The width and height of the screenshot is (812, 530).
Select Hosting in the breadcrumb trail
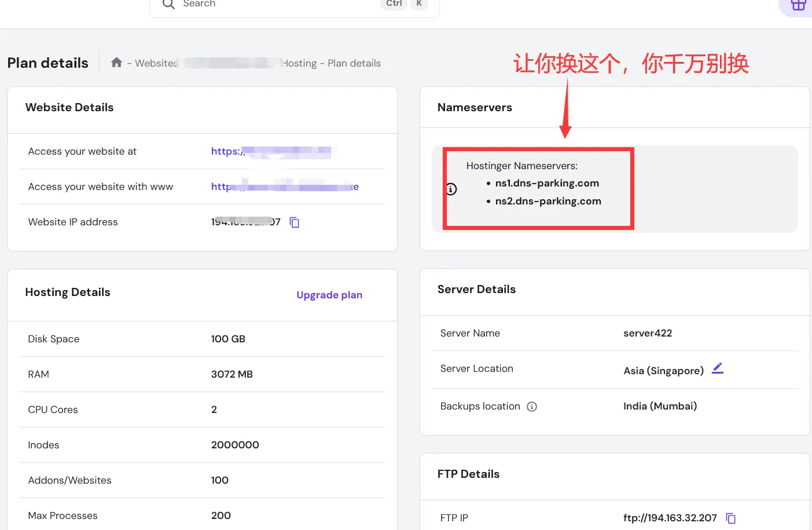click(x=299, y=63)
